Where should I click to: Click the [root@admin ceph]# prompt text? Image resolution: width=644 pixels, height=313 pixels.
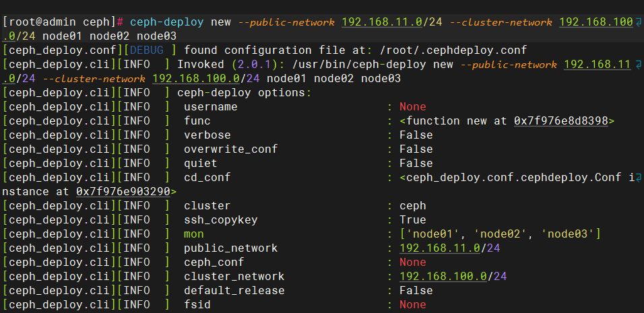63,22
